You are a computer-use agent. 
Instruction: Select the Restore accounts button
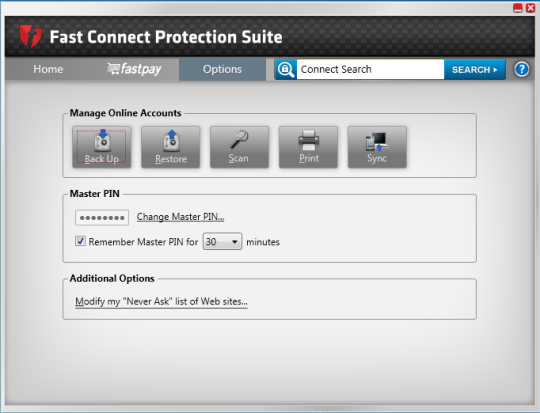[170, 147]
